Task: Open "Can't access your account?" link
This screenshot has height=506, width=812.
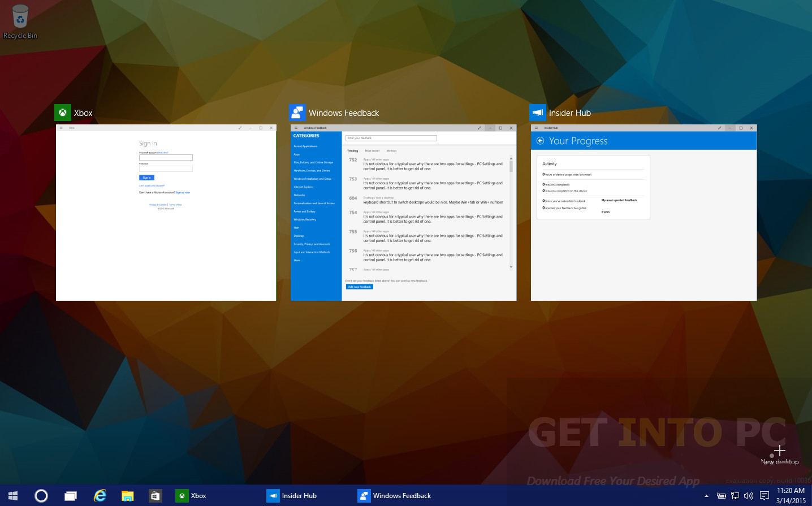Action: pos(152,185)
